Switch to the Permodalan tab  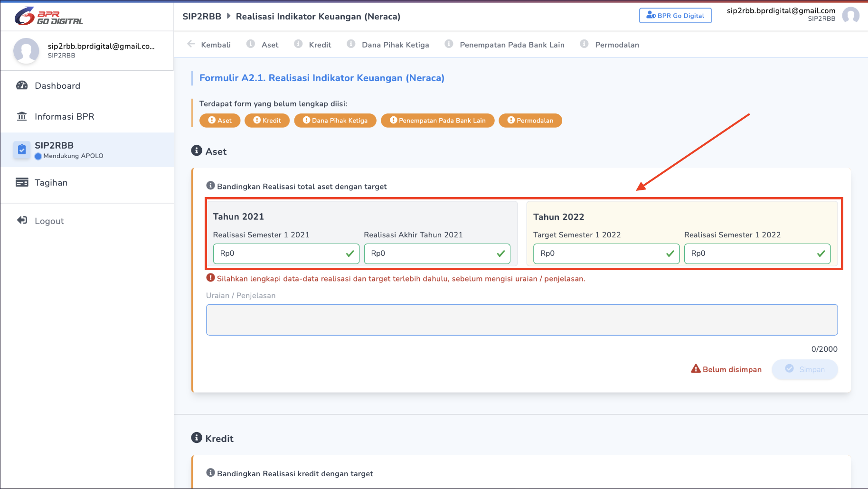point(610,45)
